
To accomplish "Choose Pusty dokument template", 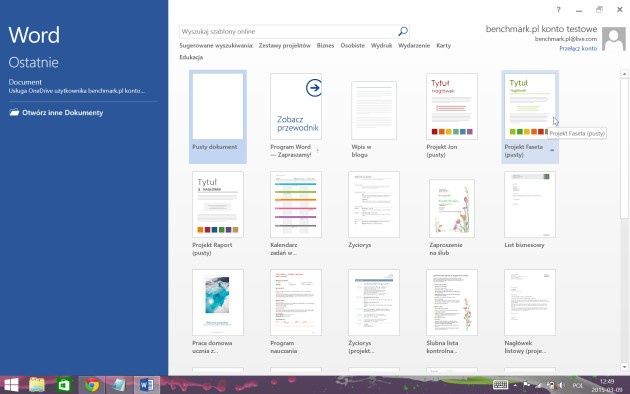I will click(x=218, y=116).
